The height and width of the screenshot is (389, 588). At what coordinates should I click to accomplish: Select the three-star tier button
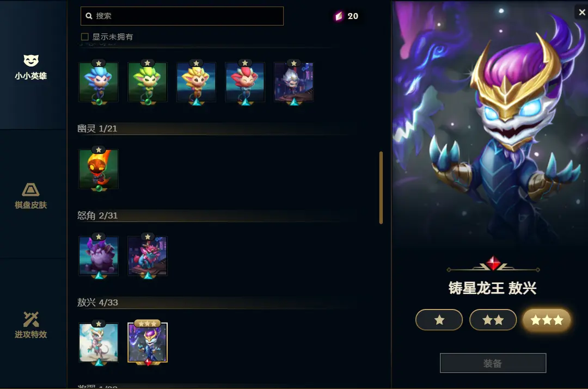coord(547,320)
